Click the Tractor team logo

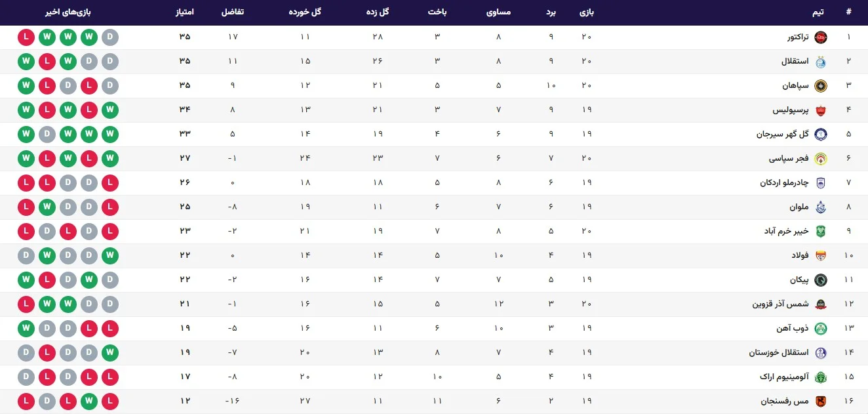click(820, 37)
